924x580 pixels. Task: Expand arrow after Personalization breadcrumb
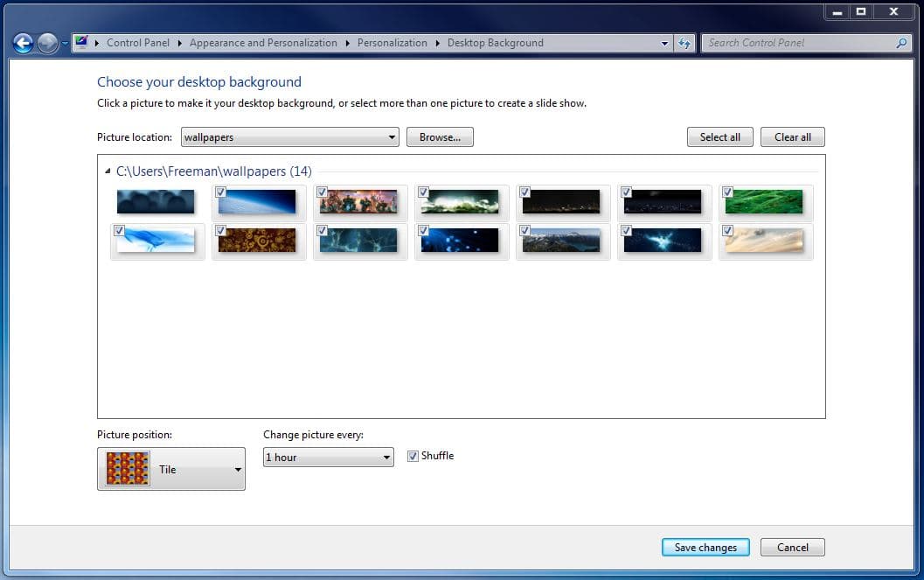coord(437,43)
